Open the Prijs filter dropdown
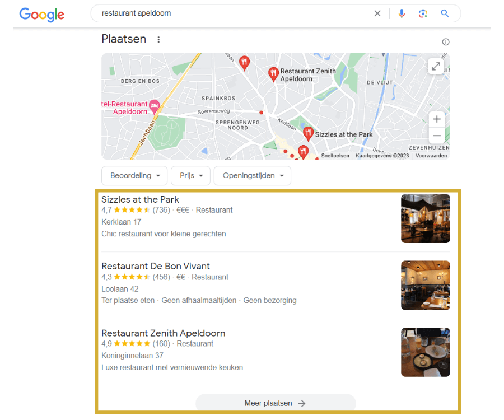Image resolution: width=504 pixels, height=420 pixels. (190, 175)
